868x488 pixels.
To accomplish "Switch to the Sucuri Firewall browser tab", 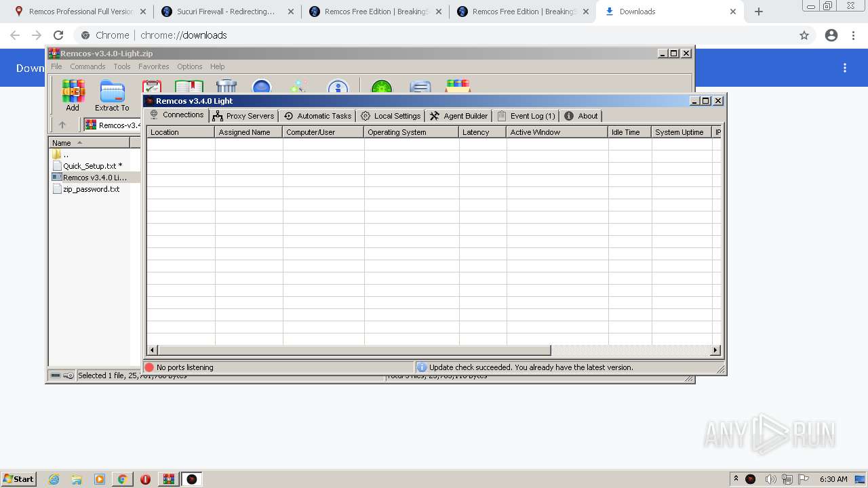I will point(226,12).
